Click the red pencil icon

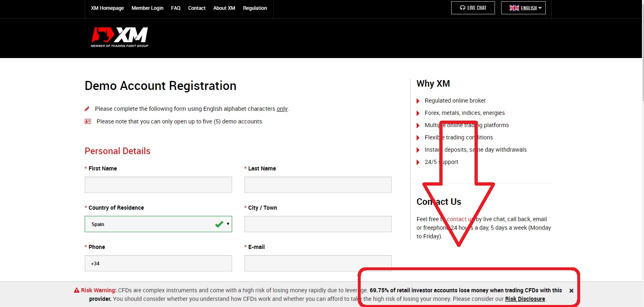[87, 109]
